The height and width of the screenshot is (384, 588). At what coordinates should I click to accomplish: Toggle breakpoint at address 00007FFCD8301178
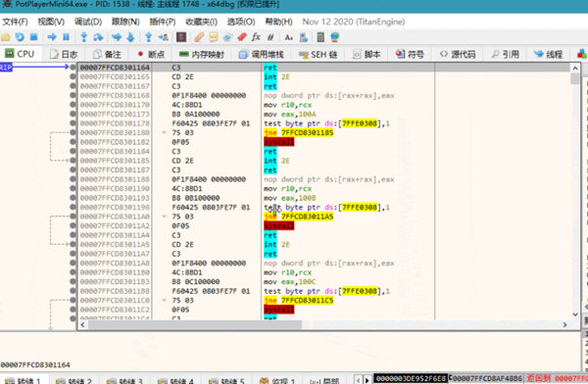[73, 123]
